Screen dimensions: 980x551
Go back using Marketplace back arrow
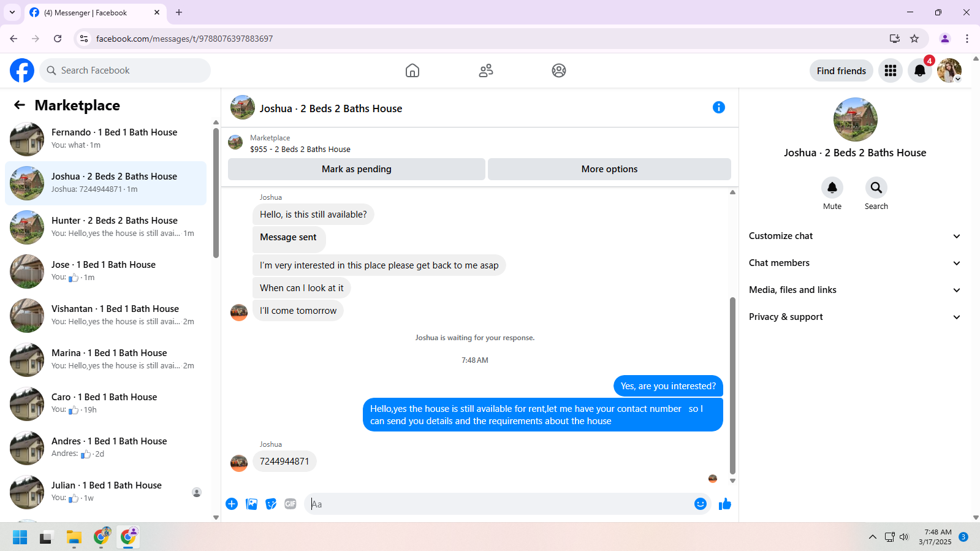click(20, 105)
